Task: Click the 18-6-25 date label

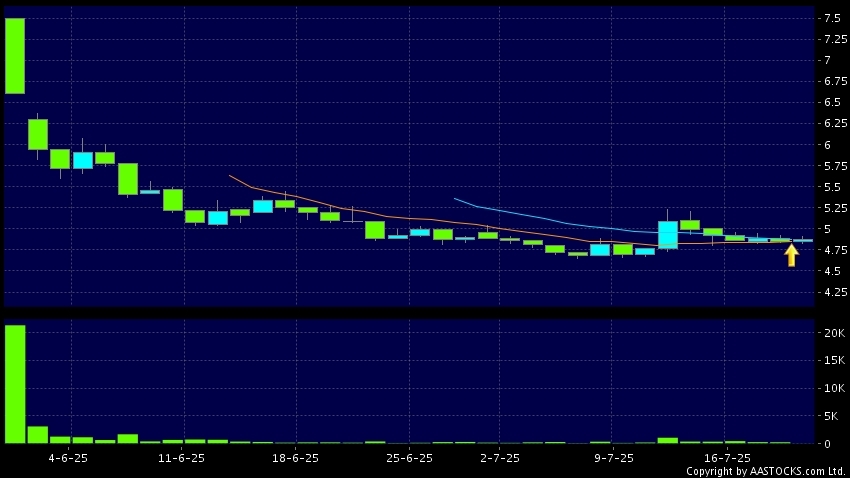Action: click(x=295, y=458)
